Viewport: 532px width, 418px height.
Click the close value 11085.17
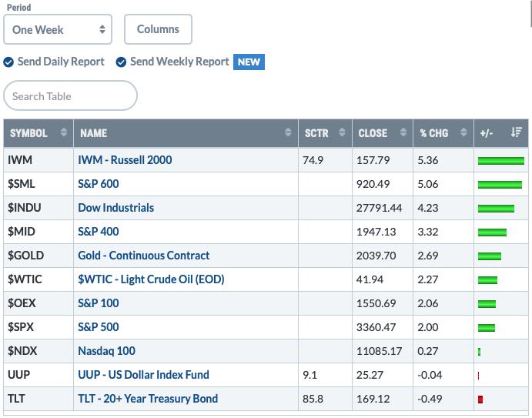tap(379, 351)
